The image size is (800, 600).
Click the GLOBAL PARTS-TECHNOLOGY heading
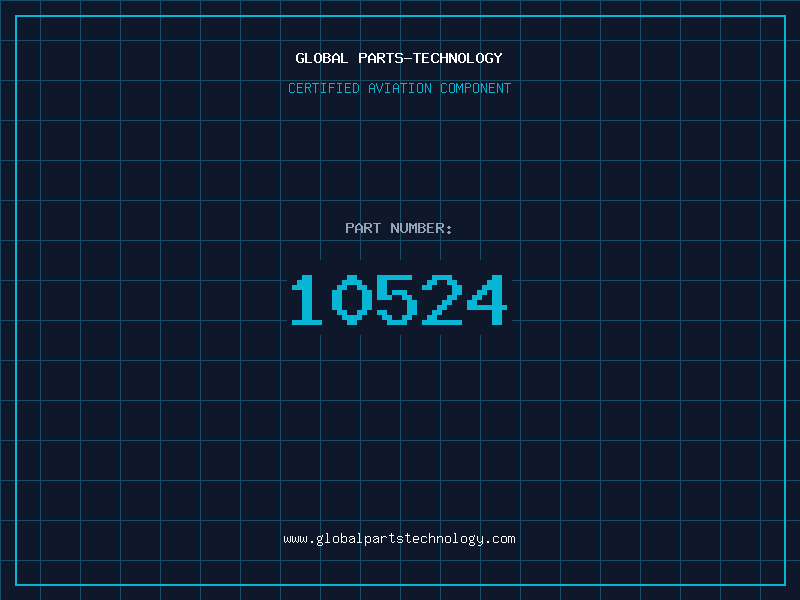tap(399, 58)
